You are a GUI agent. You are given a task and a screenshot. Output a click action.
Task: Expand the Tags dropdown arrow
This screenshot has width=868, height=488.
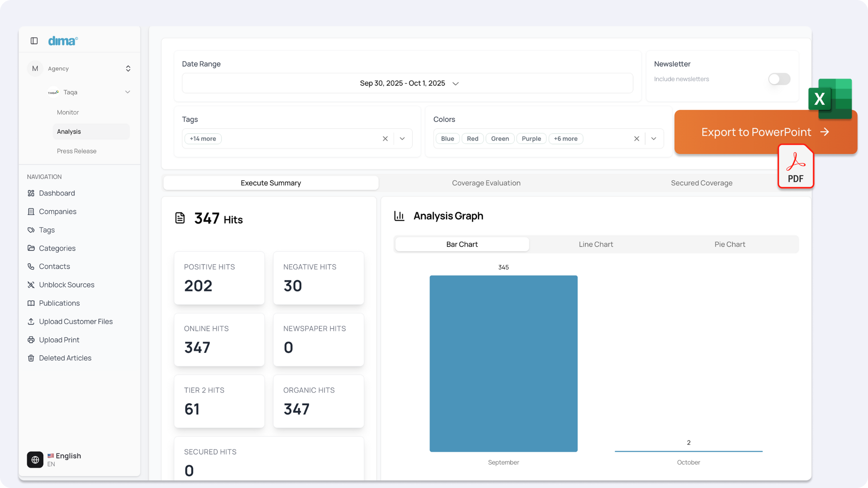tap(402, 138)
